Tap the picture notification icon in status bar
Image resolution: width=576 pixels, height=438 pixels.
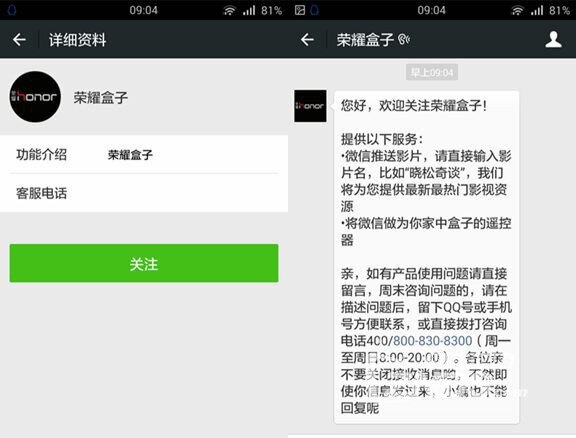pyautogui.click(x=300, y=10)
